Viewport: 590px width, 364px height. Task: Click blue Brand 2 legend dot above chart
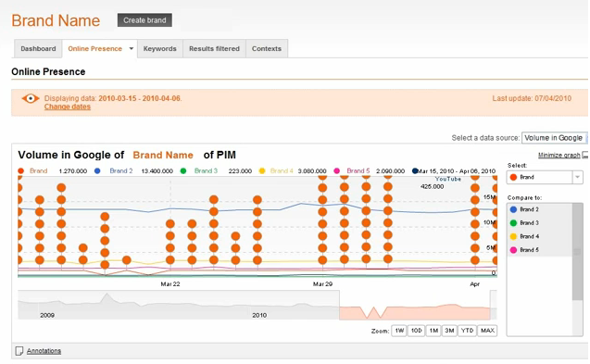click(97, 171)
